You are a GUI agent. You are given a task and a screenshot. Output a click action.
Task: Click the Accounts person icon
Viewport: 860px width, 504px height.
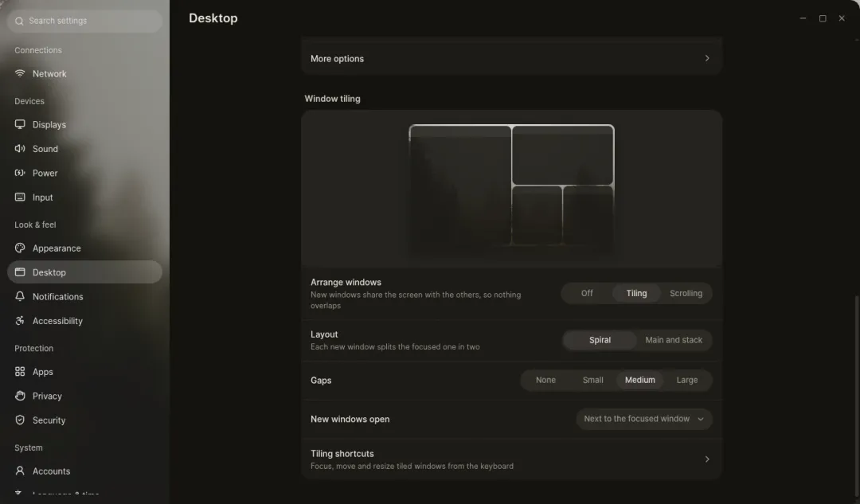(x=20, y=471)
